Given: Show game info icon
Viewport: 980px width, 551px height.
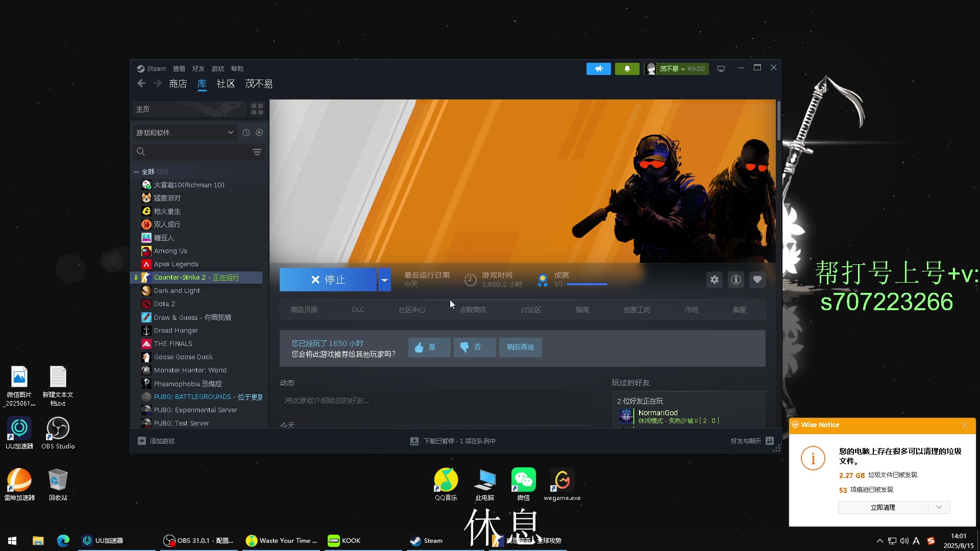Looking at the screenshot, I should point(736,280).
